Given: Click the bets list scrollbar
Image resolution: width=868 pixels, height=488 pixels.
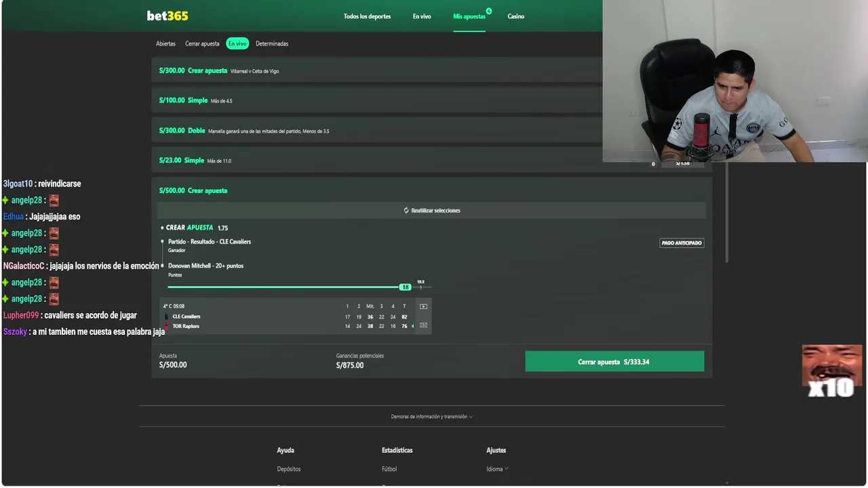Looking at the screenshot, I should click(728, 213).
